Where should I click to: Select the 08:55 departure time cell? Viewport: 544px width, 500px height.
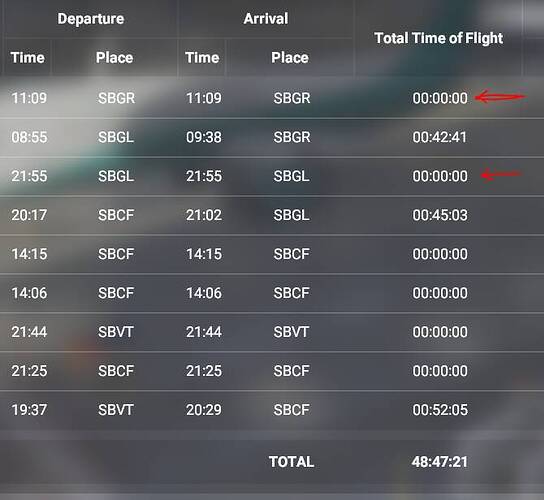point(29,137)
